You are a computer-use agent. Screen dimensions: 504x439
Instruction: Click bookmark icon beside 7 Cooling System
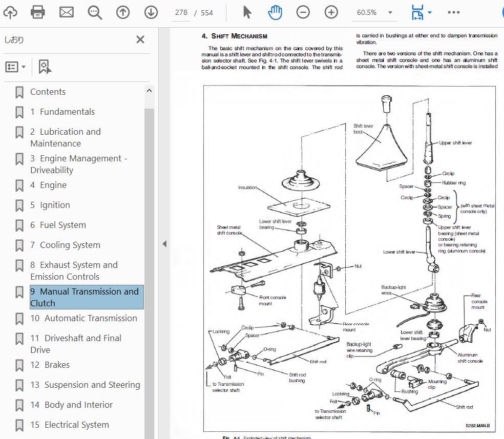[19, 245]
